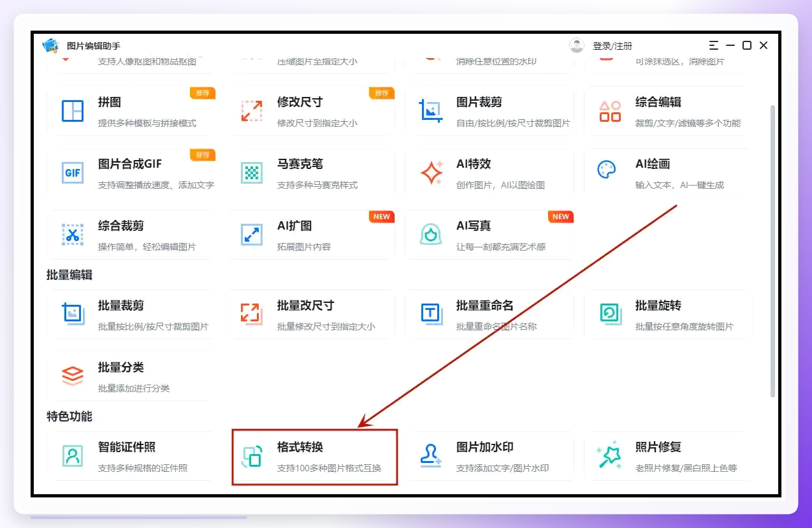Click the 图片合成GIF icon
This screenshot has height=528, width=812.
(73, 172)
